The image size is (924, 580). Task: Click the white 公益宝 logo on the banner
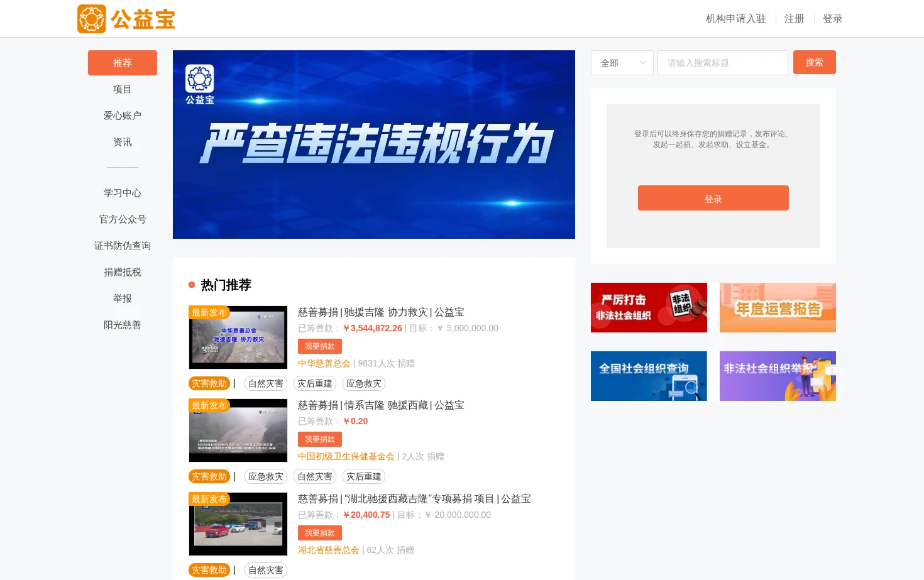tap(200, 84)
